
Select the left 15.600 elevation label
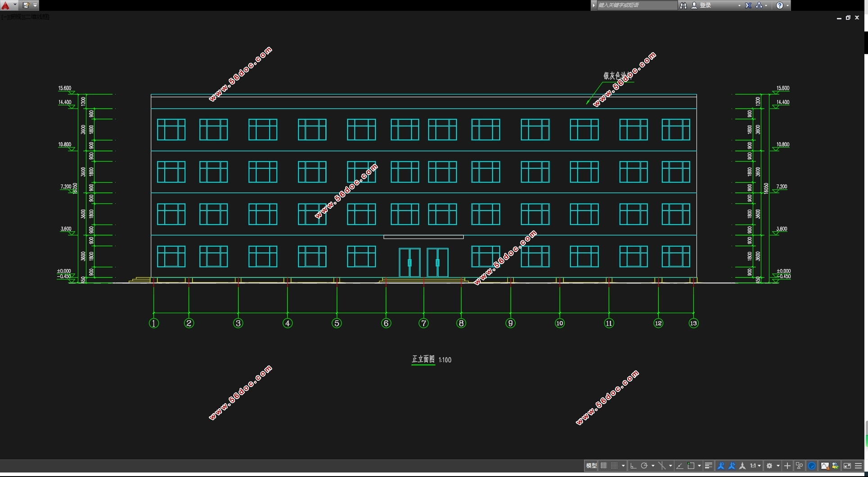pos(65,88)
